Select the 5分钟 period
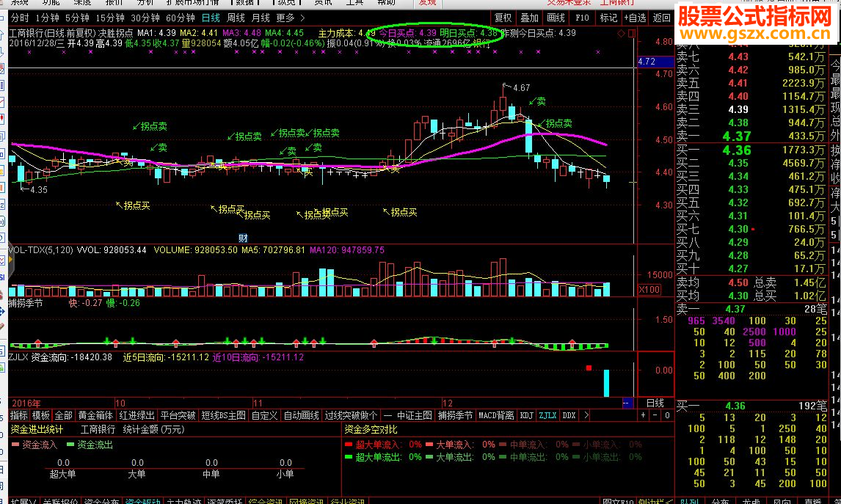 (x=77, y=18)
